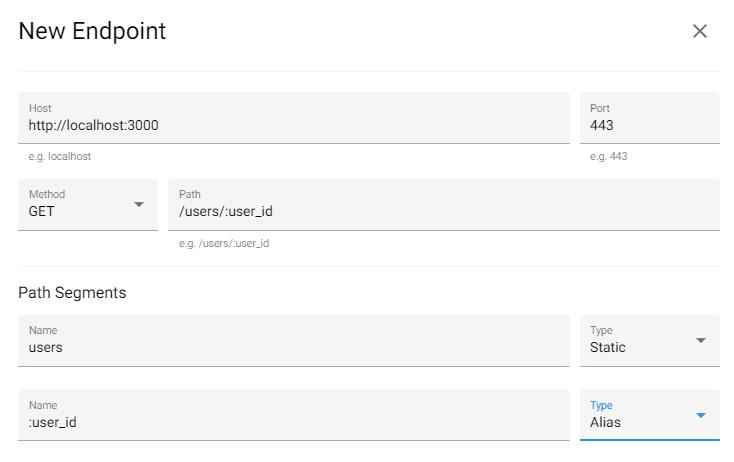Click the 'e.g. 443' hint text
This screenshot has height=462, width=734.
point(609,157)
